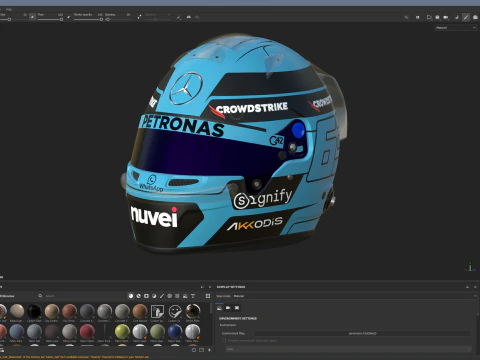
Task: Click the viewport axis gizmo
Action: [470, 267]
